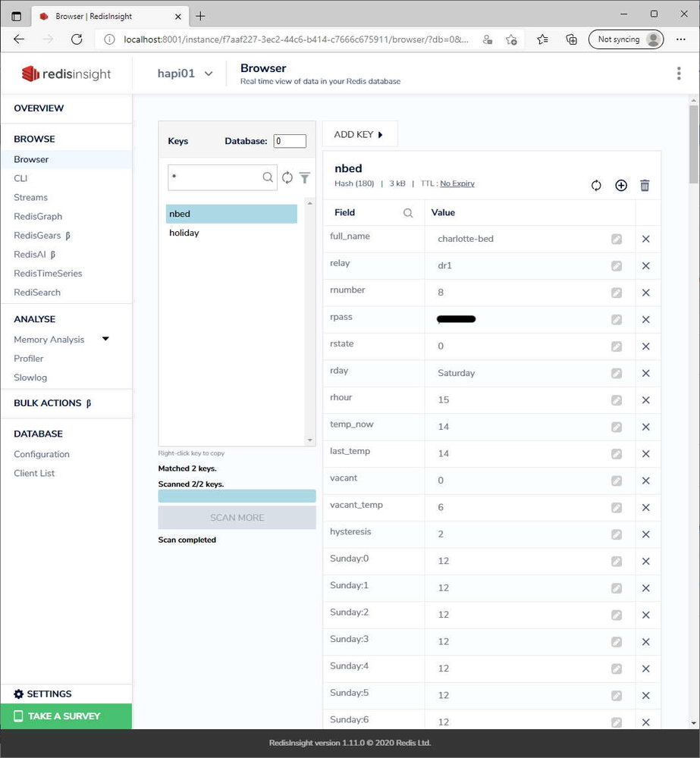Reload the browser page
The width and height of the screenshot is (700, 758).
(77, 39)
